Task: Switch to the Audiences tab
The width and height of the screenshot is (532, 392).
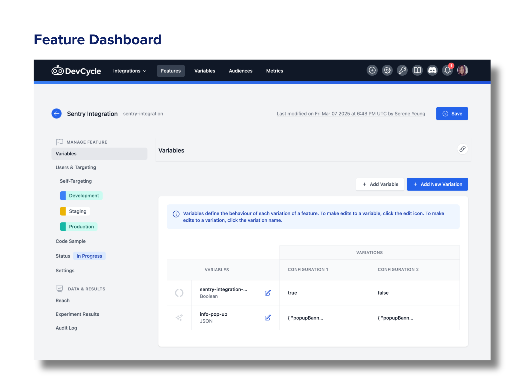Action: coord(240,71)
